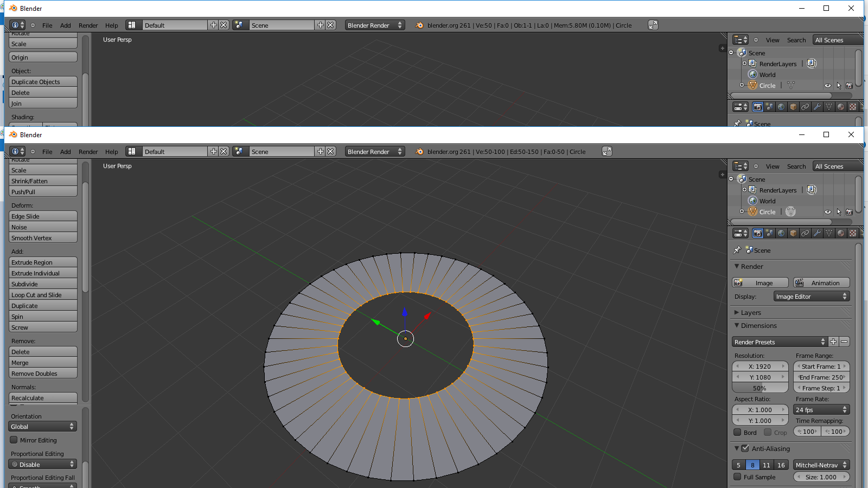Open 24 fps frame rate dropdown
This screenshot has width=868, height=488.
point(821,410)
